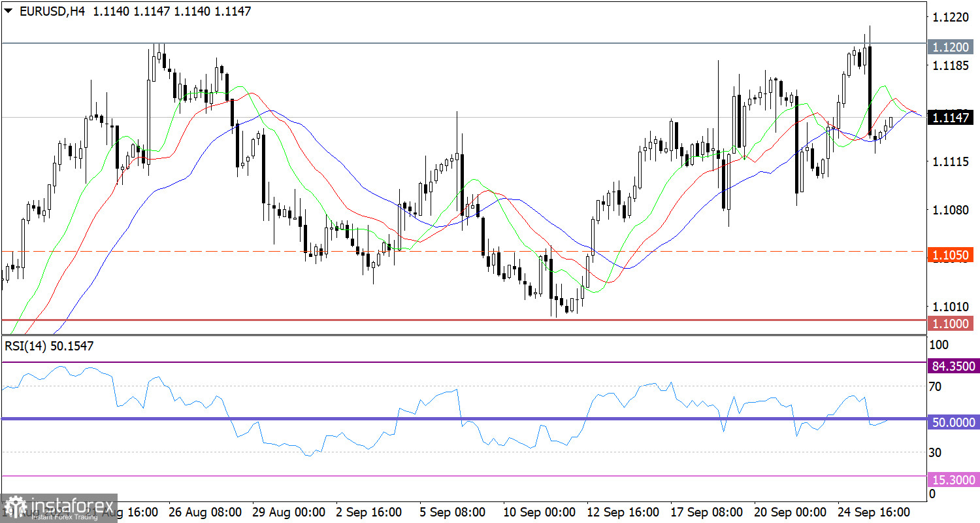Click the dropdown triangle before EURUSD,H4

(9, 11)
